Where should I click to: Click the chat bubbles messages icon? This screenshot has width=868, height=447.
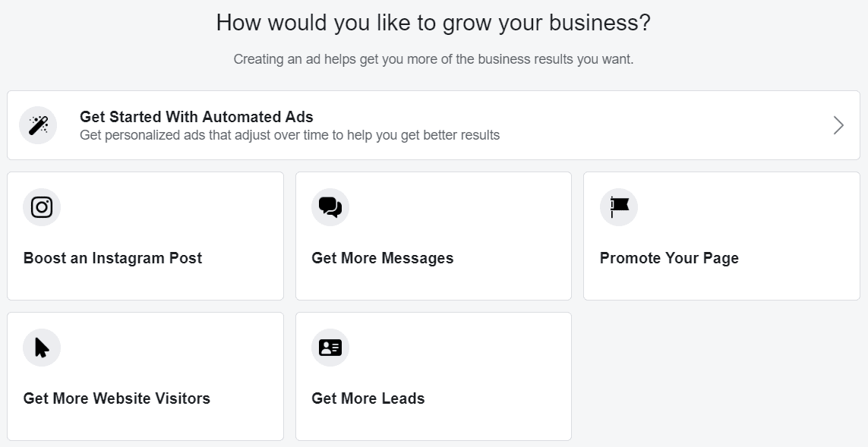coord(330,207)
